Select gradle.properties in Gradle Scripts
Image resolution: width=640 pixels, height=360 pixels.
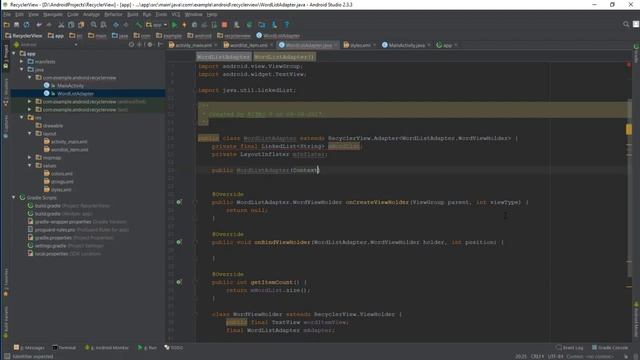(x=53, y=238)
